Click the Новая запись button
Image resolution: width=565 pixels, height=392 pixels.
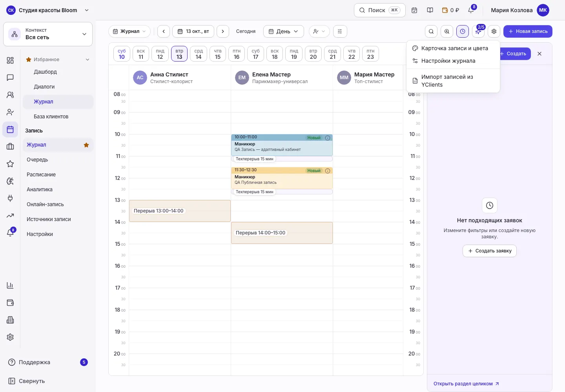pos(528,31)
